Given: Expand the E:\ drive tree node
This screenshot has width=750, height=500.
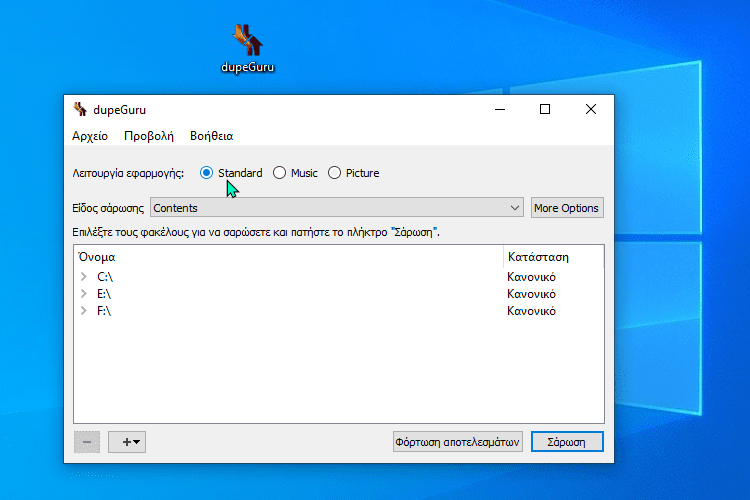Looking at the screenshot, I should (84, 293).
